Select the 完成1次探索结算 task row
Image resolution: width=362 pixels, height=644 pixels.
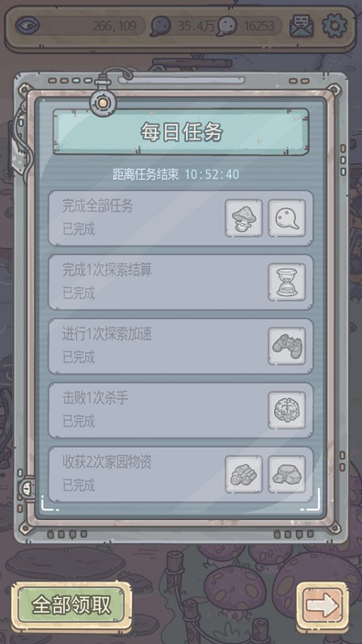click(181, 283)
